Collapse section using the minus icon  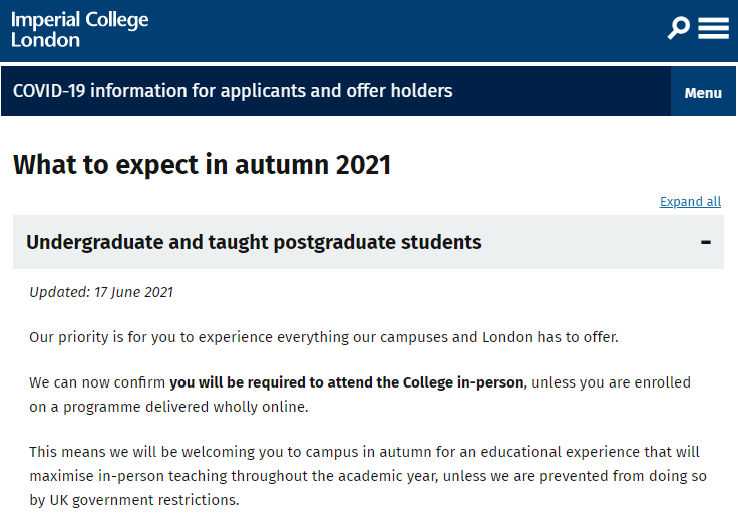[706, 242]
